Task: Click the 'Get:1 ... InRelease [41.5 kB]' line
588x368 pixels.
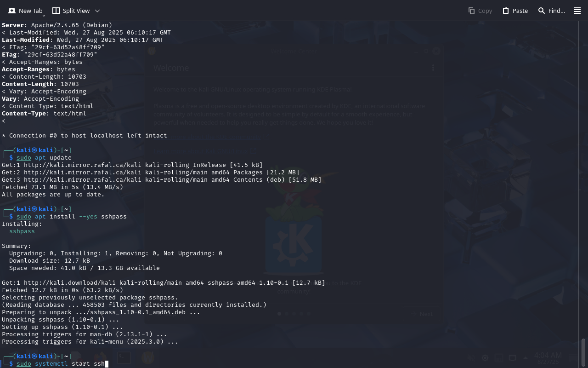Action: click(x=132, y=165)
